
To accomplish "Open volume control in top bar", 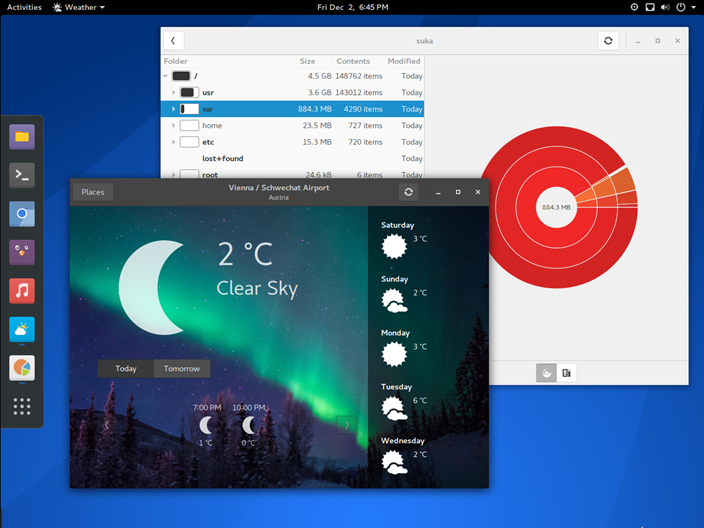I will (665, 7).
